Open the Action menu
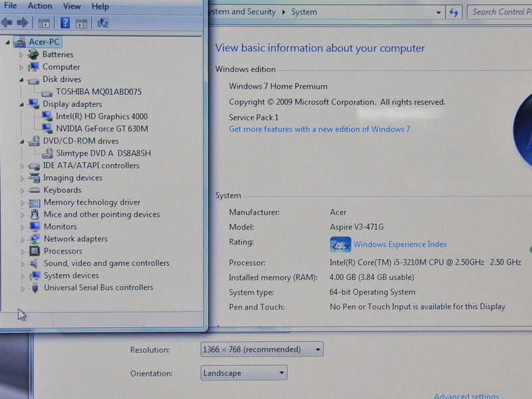The width and height of the screenshot is (532, 399). [40, 6]
